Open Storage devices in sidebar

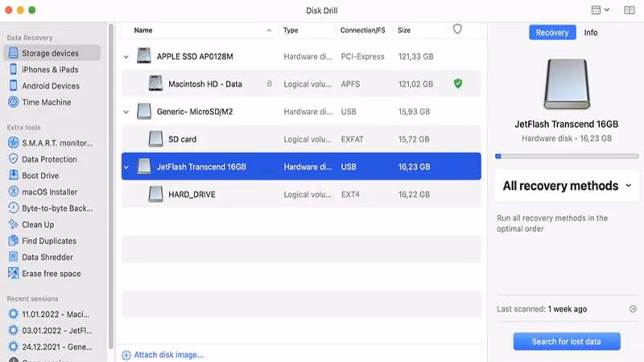pos(52,53)
